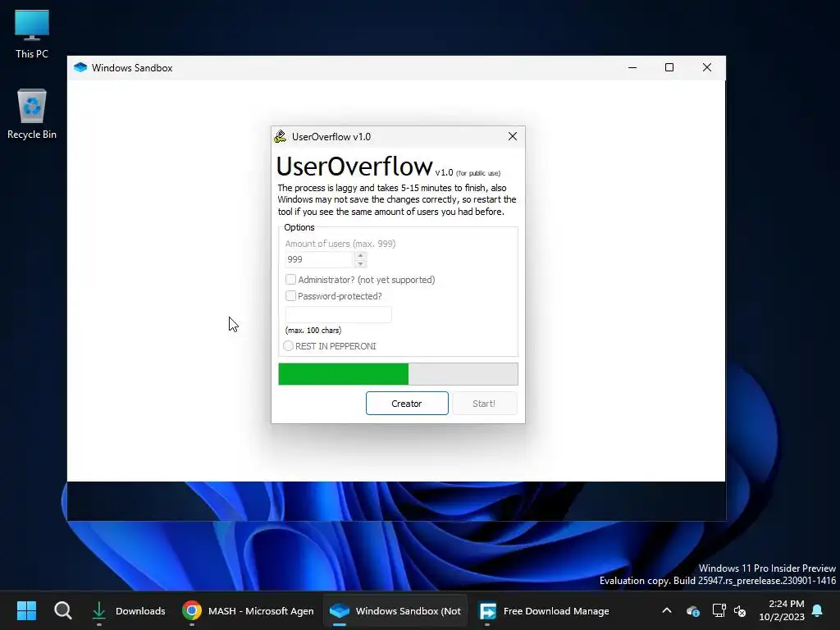
Task: Click the cloud sync tray icon
Action: pos(692,610)
